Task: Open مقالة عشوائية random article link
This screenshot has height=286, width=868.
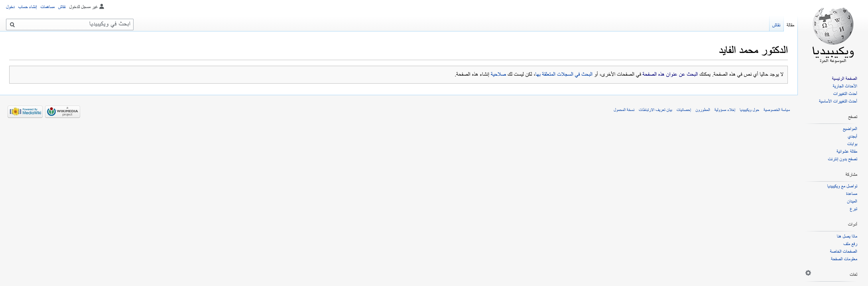Action: pos(846,151)
